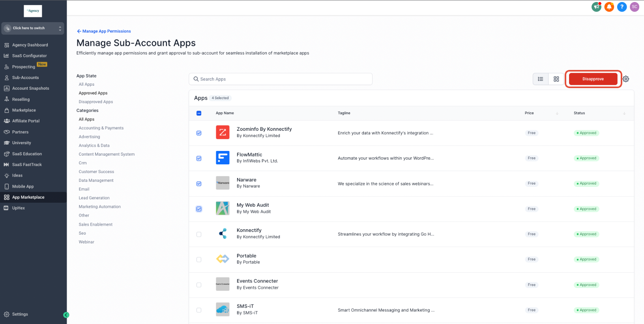Select All Apps under Categories
The image size is (644, 324).
(86, 119)
